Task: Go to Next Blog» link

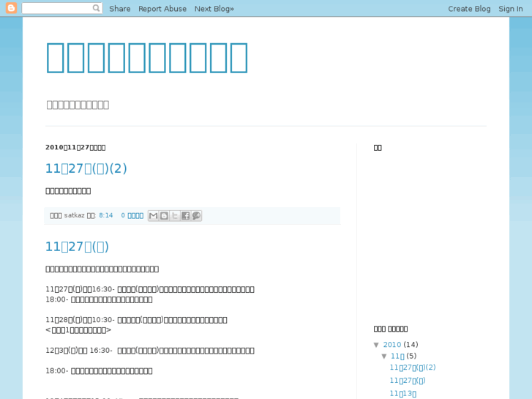Action: pos(214,9)
